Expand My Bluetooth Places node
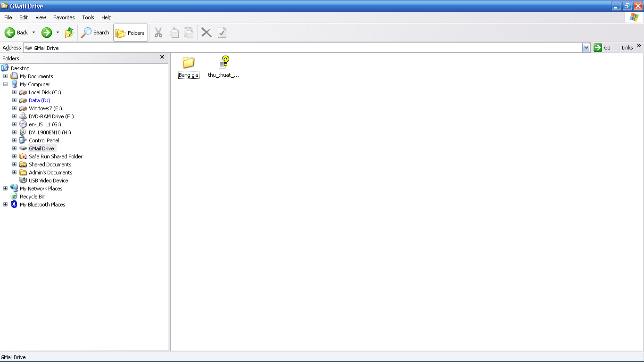Image resolution: width=644 pixels, height=362 pixels. click(x=6, y=205)
